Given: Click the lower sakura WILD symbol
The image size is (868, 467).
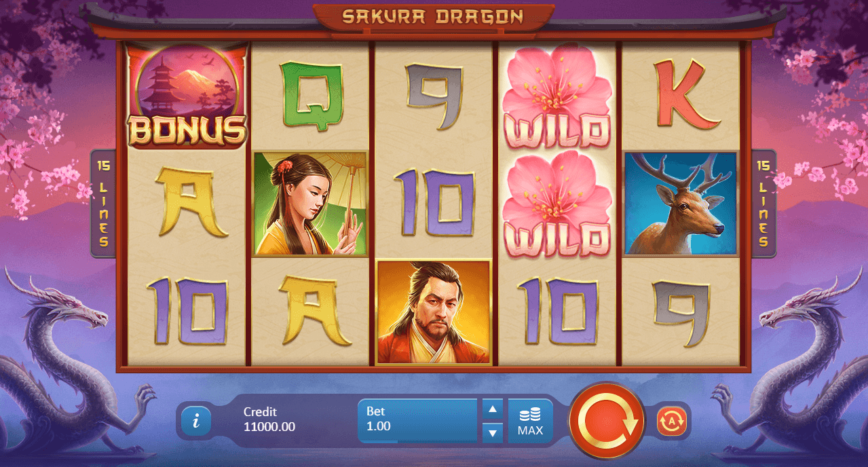Looking at the screenshot, I should coord(557,204).
